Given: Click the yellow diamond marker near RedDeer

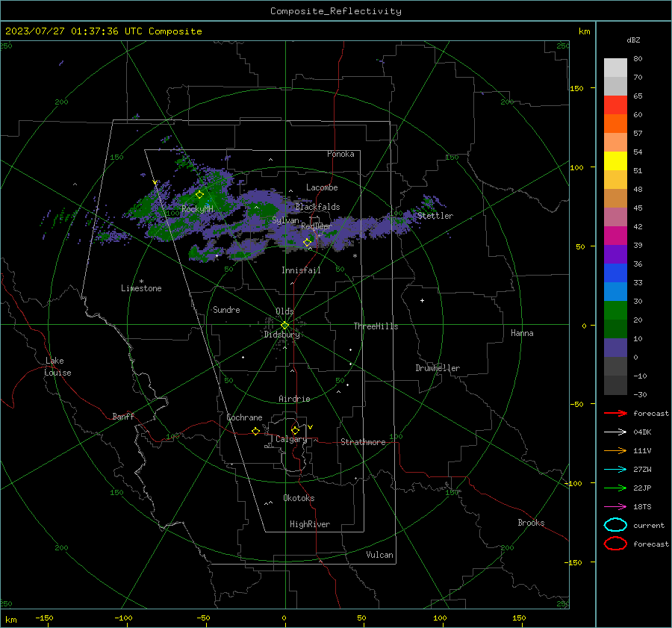Looking at the screenshot, I should 307,243.
